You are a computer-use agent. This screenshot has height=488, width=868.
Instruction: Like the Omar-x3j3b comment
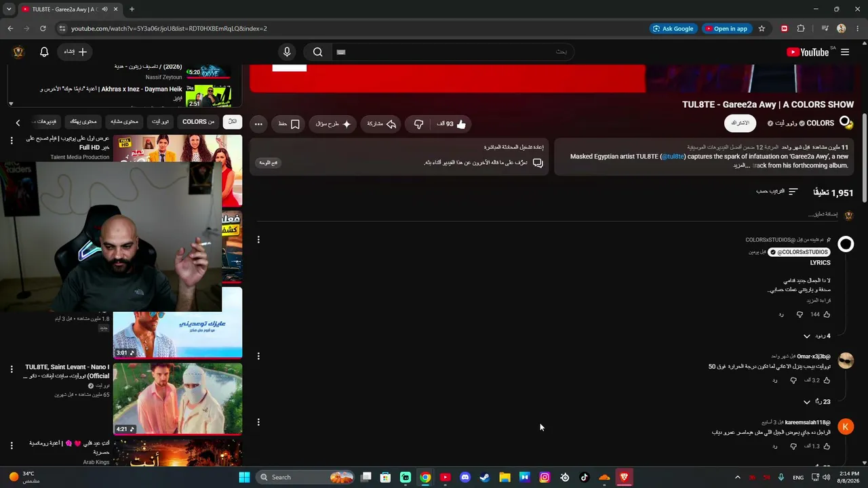click(826, 380)
